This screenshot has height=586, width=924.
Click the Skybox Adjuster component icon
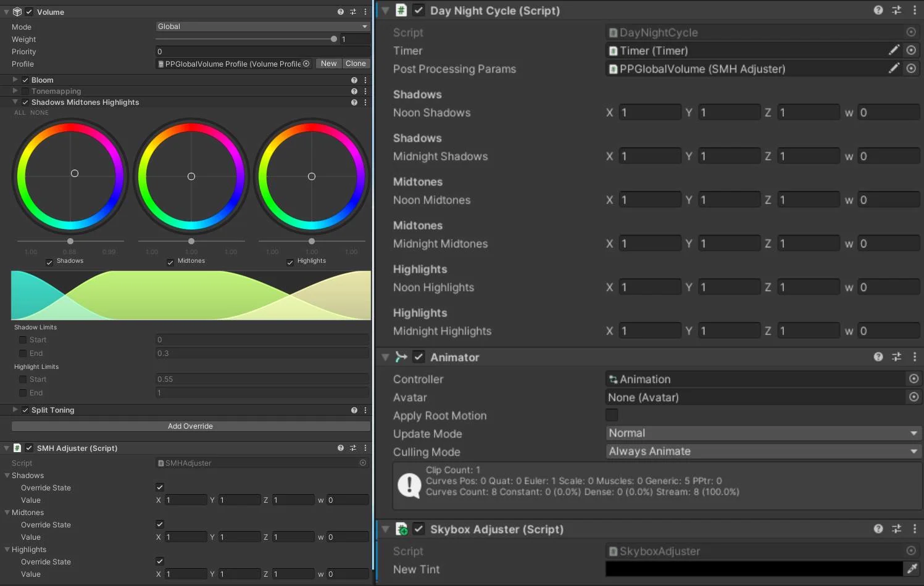coord(402,529)
